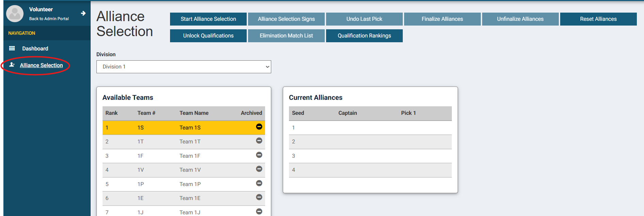
Task: Click the Captain column header
Action: (x=348, y=113)
